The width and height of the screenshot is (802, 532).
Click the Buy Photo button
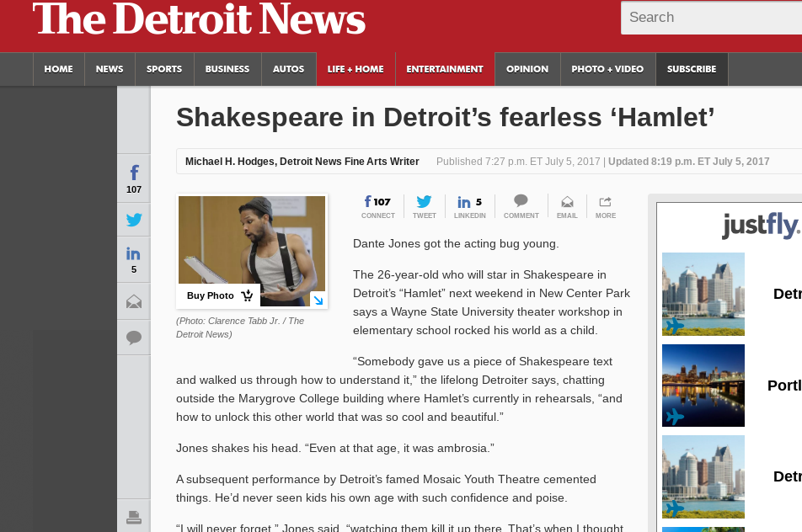click(x=219, y=295)
